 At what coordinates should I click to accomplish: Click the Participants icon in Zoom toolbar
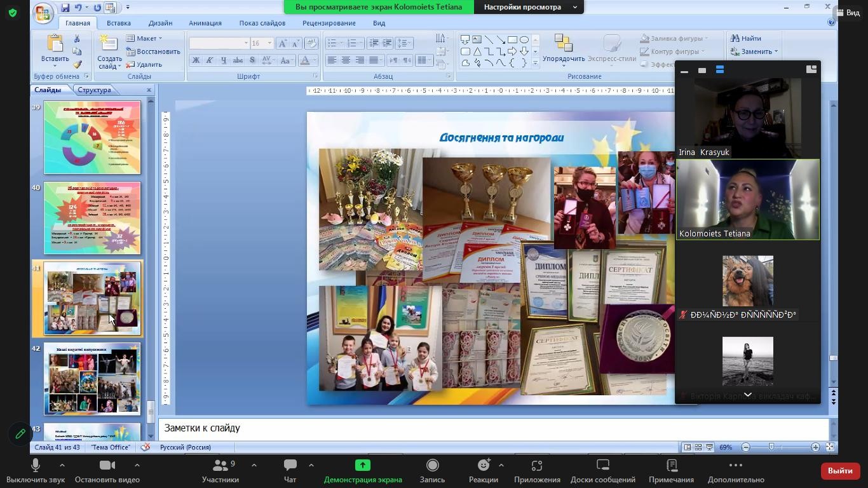(x=220, y=466)
